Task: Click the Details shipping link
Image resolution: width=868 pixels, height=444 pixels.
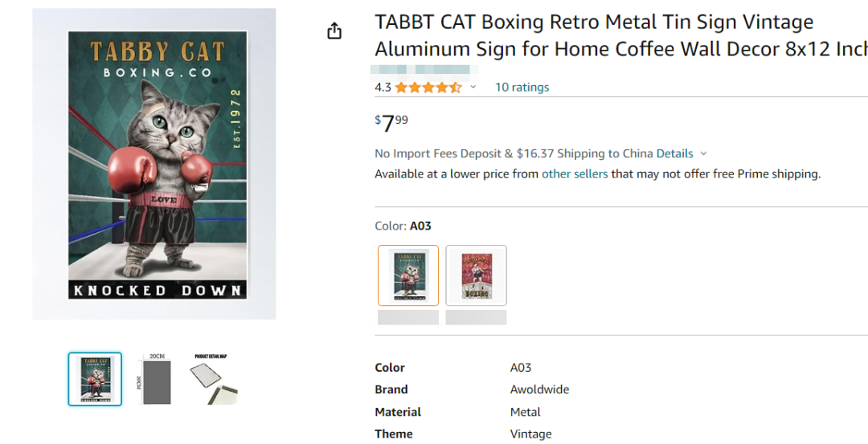Action: tap(674, 153)
